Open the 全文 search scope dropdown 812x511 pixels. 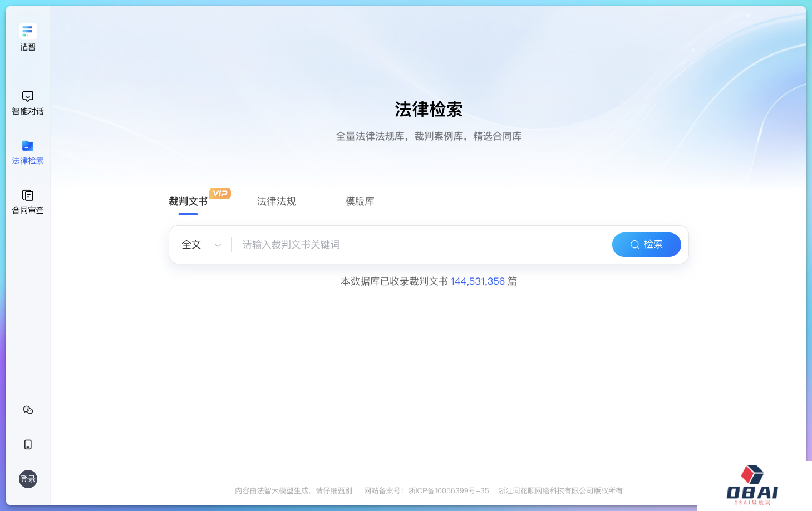tap(191, 245)
